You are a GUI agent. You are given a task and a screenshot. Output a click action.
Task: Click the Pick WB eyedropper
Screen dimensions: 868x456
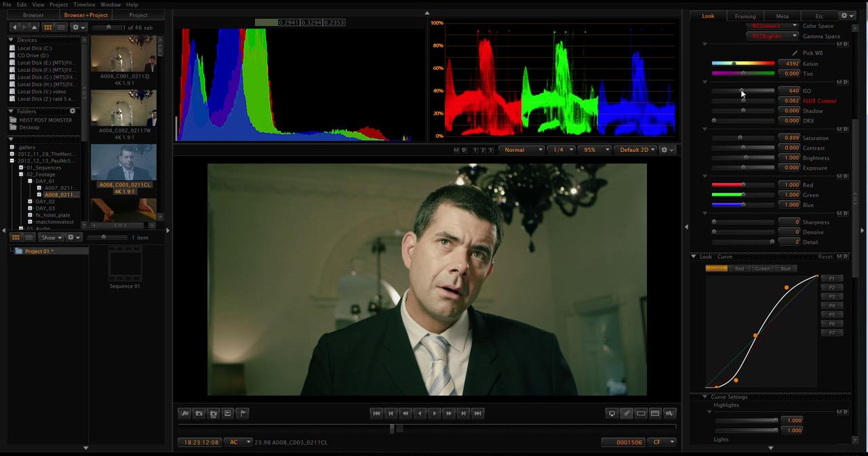tap(795, 53)
